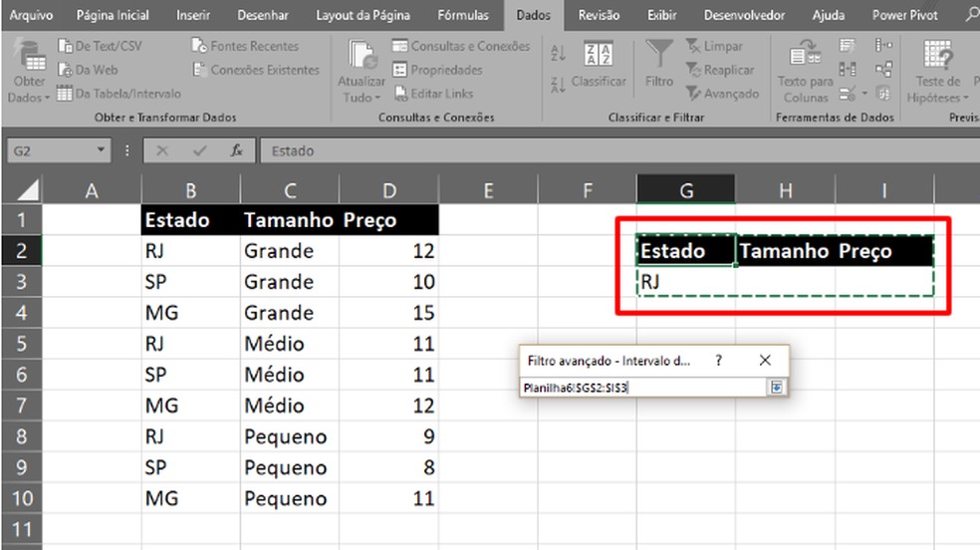
Task: Select the cell with price 15
Action: [x=389, y=313]
